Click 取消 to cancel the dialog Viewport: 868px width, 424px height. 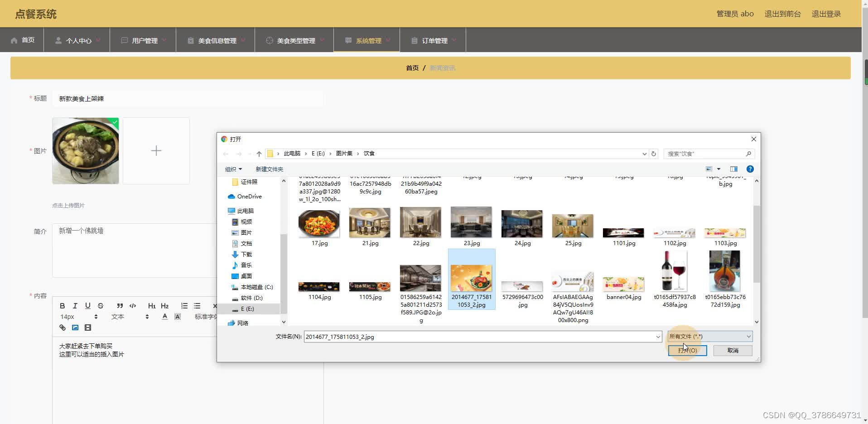point(733,350)
